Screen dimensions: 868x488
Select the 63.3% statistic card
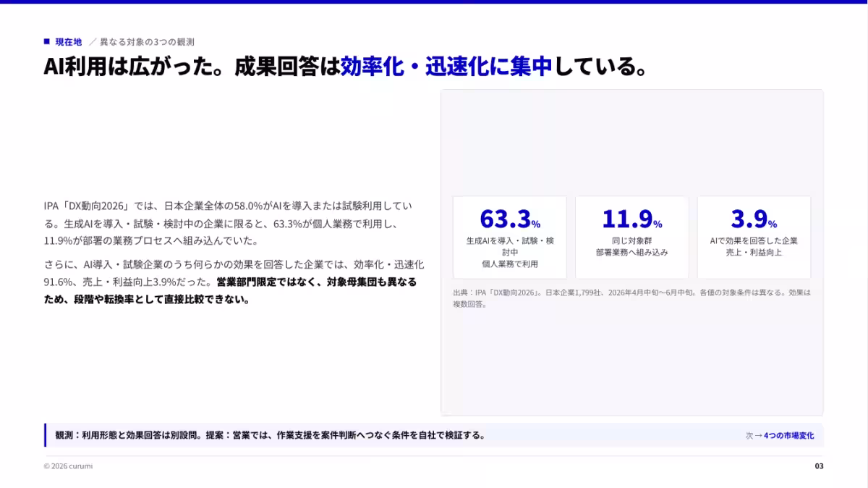[510, 237]
